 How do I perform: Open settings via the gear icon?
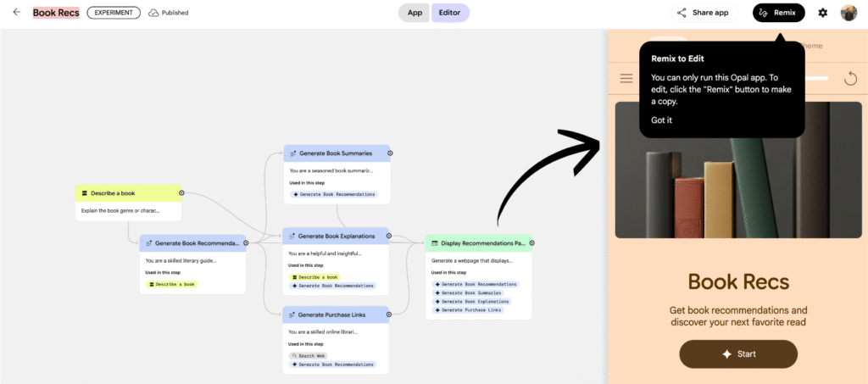(822, 13)
